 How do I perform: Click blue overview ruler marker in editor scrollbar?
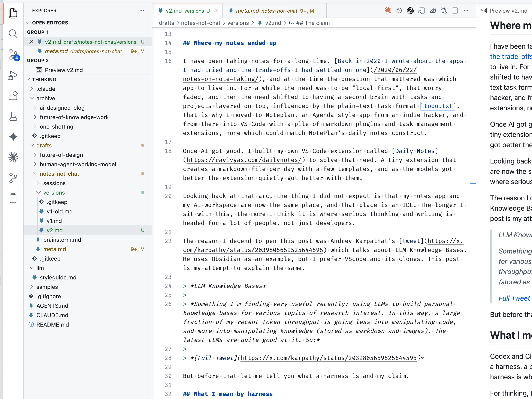point(473,184)
